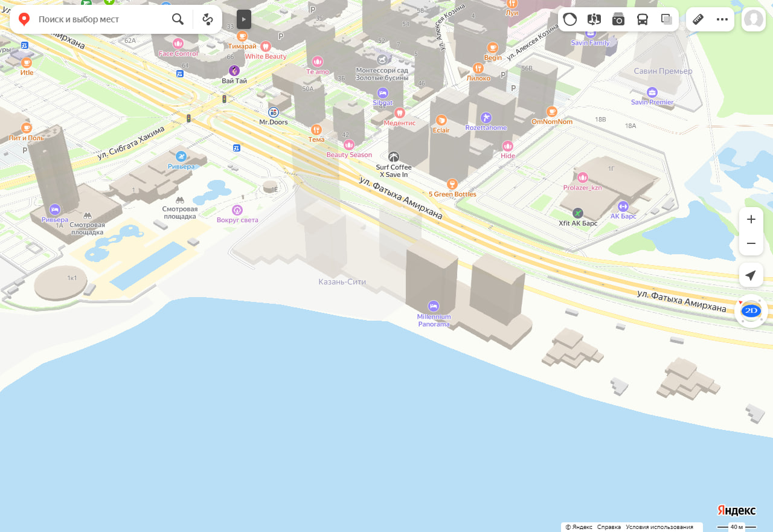This screenshot has width=773, height=532.
Task: Select the Beauty Season marker
Action: click(x=349, y=145)
